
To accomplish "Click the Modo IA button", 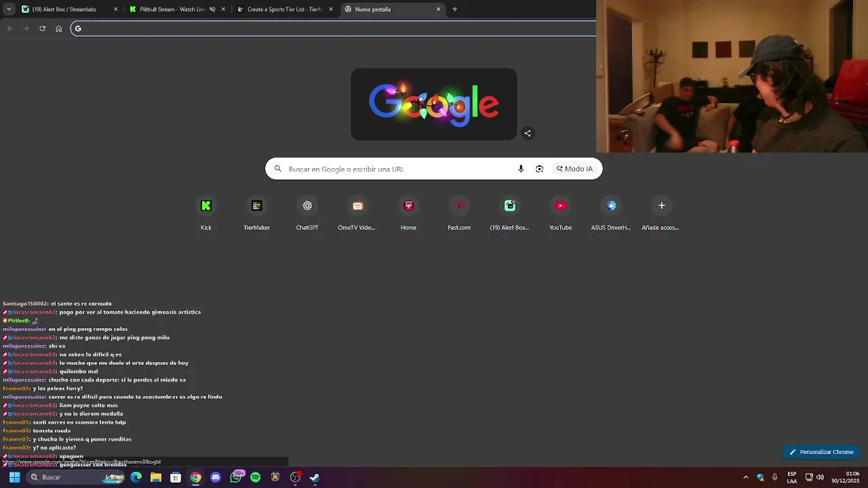I will click(x=574, y=169).
